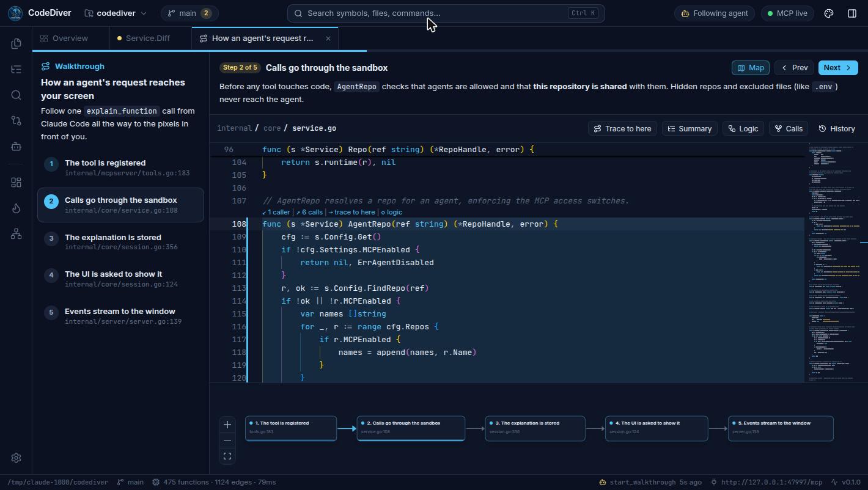Open the codediver project dropdown

[116, 13]
